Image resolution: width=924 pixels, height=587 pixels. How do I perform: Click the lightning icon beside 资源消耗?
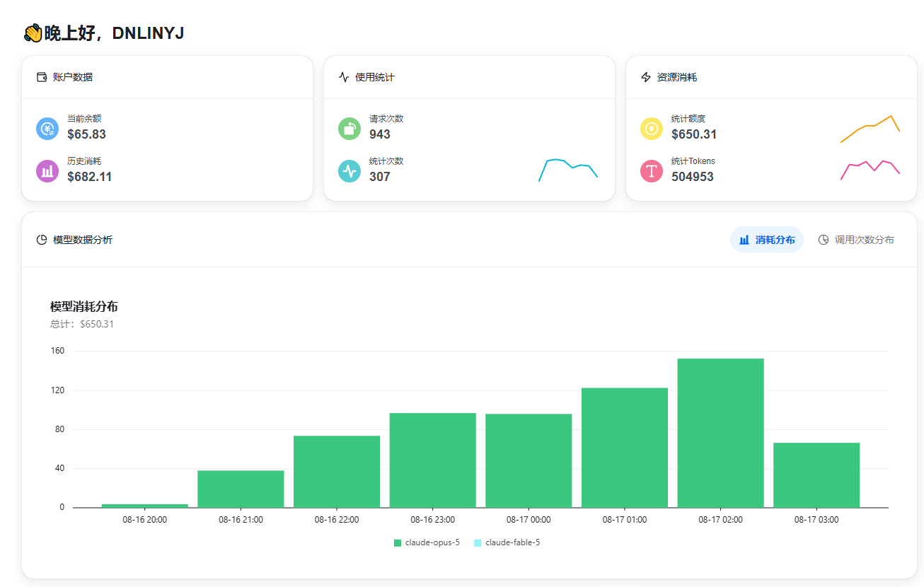coord(646,77)
